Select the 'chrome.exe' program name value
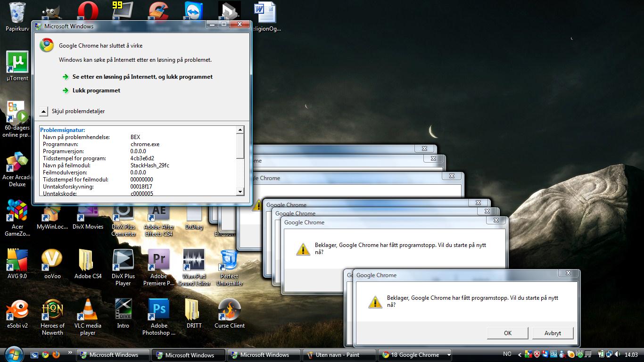Image resolution: width=644 pixels, height=362 pixels. coord(145,144)
